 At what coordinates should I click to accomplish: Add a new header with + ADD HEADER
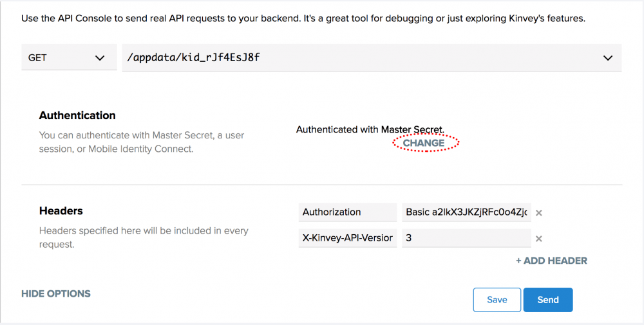click(551, 261)
